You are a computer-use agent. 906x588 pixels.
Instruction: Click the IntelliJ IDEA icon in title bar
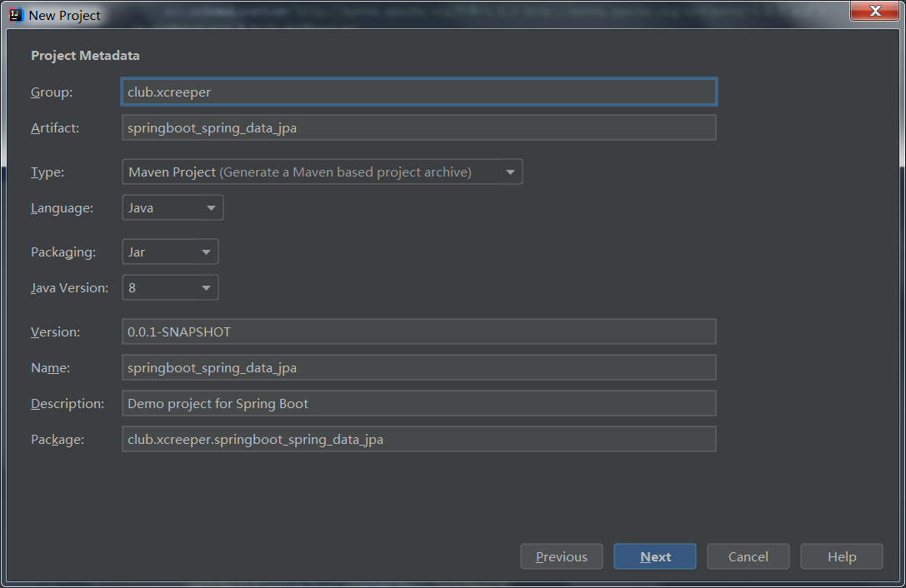(x=16, y=15)
